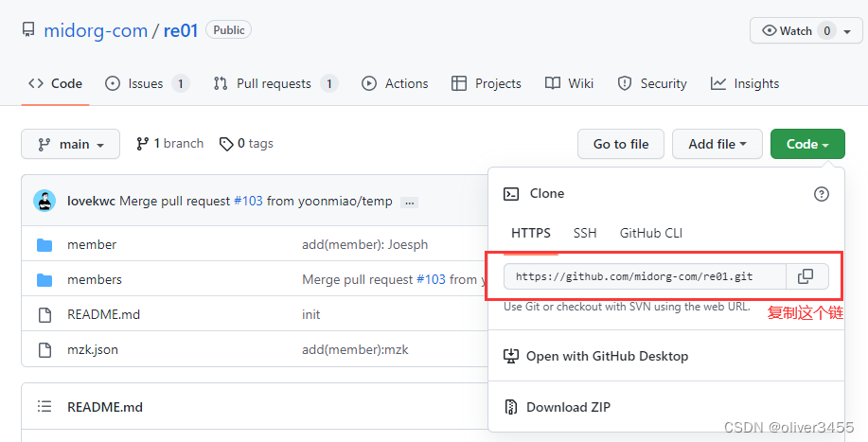Open the Projects tab
The height and width of the screenshot is (442, 868).
pos(486,83)
